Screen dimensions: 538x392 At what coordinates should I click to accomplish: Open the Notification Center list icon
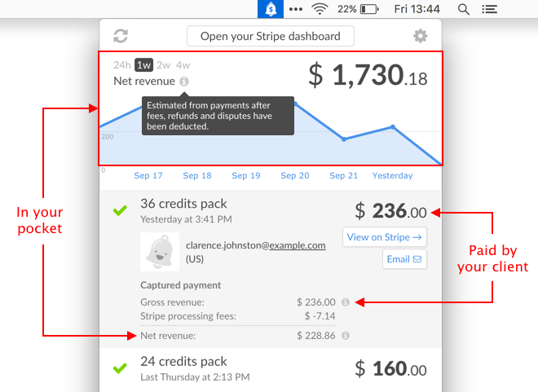490,9
